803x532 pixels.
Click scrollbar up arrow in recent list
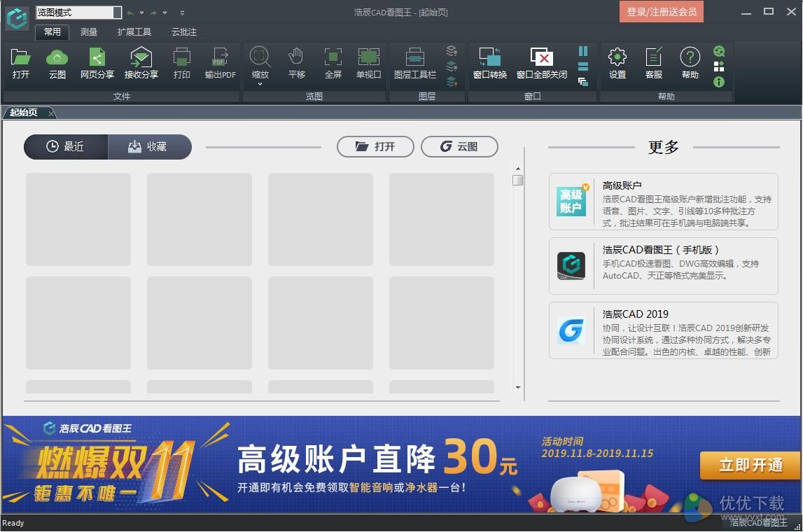tap(518, 169)
